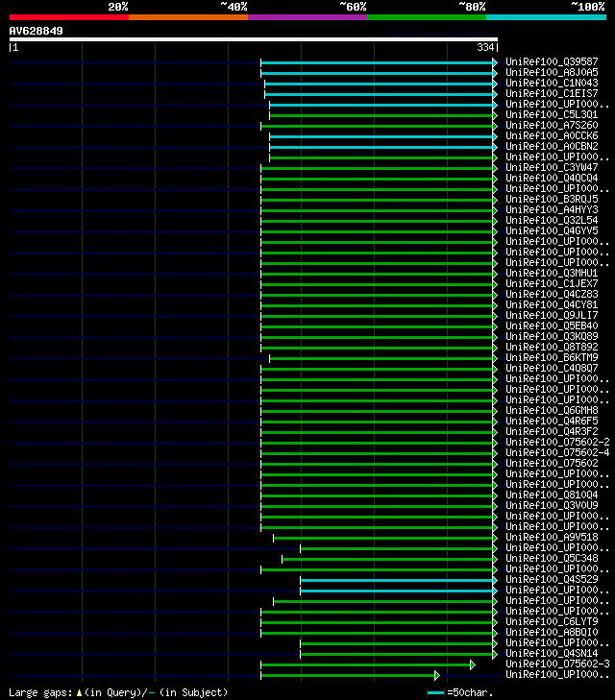Select the UniRef100_Q3MHU1 label
This screenshot has height=700, width=615.
click(x=552, y=274)
